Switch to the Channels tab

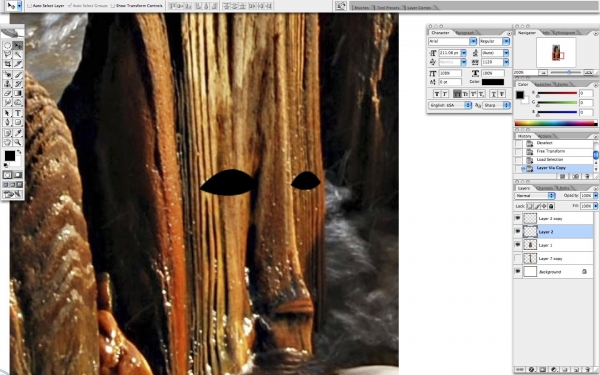[x=545, y=188]
